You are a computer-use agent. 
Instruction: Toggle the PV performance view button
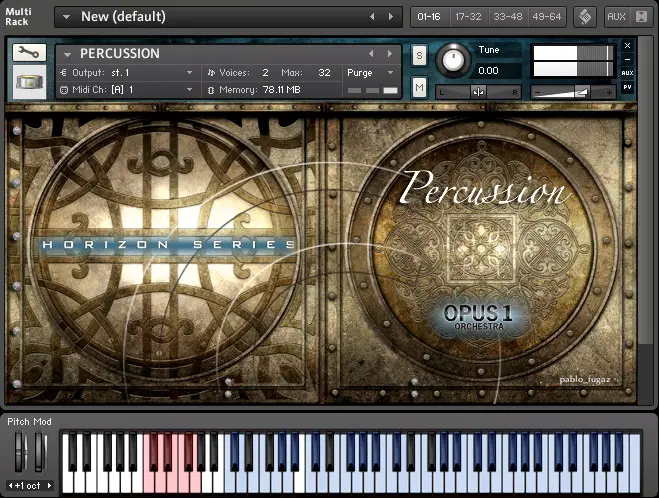pos(627,87)
